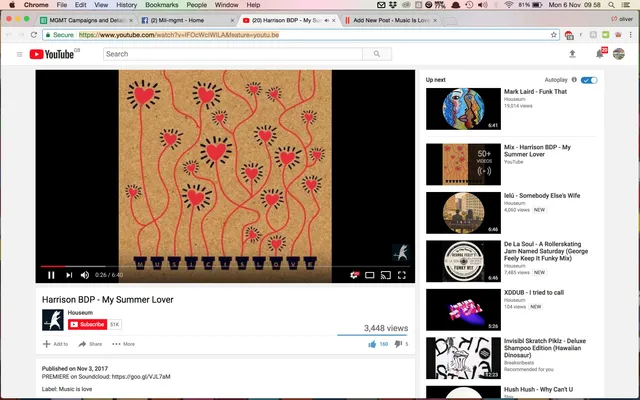Go back in browser history
This screenshot has height=400, width=640.
[x=9, y=35]
